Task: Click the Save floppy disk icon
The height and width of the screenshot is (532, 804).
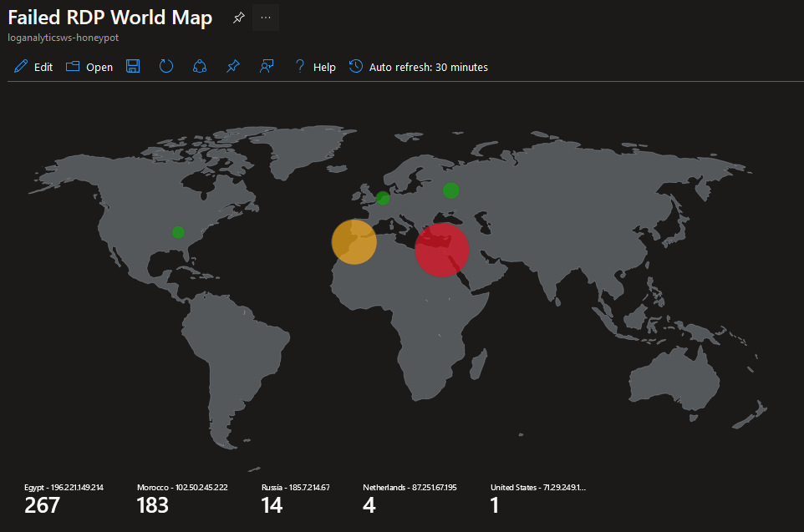Action: point(133,66)
